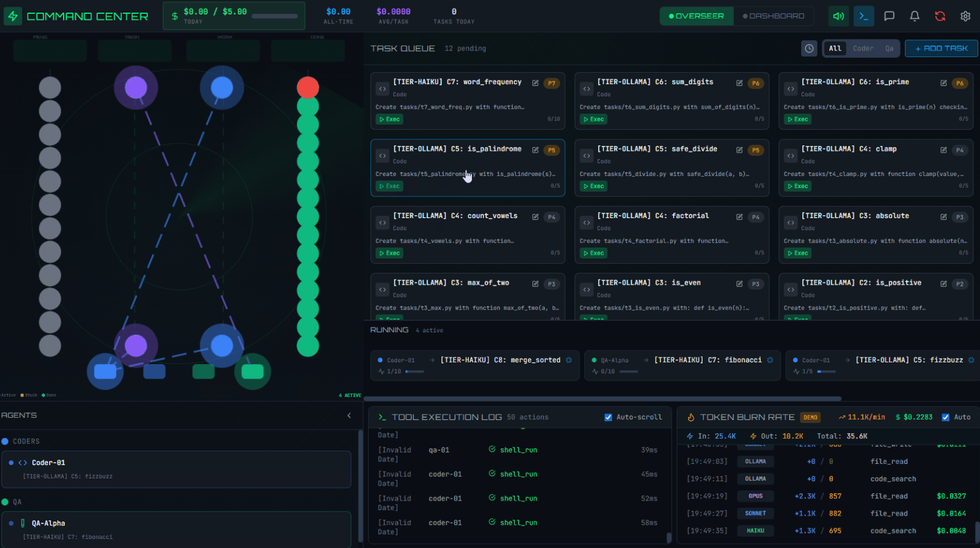This screenshot has width=980, height=548.
Task: Click progress bar of C5: fizzbuzz running task
Action: [826, 372]
